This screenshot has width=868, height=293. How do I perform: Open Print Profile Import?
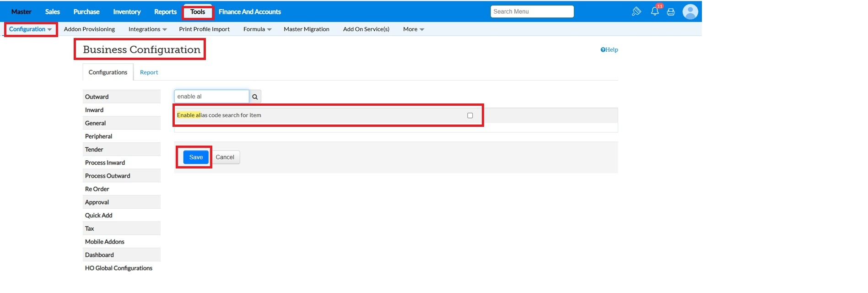click(x=205, y=29)
